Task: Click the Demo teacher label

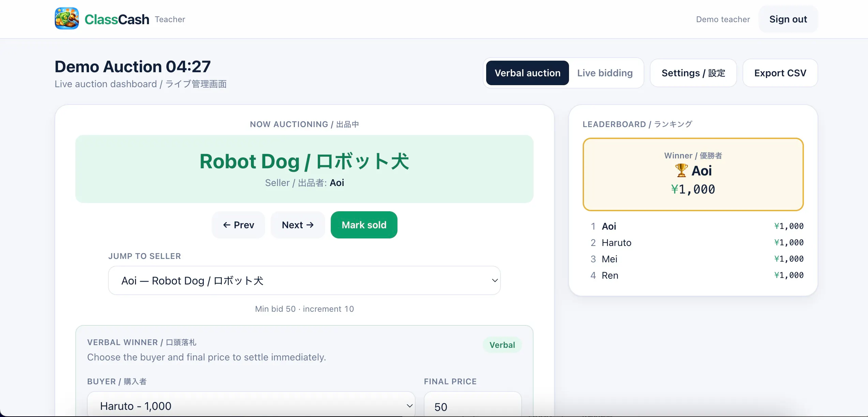Action: coord(723,19)
